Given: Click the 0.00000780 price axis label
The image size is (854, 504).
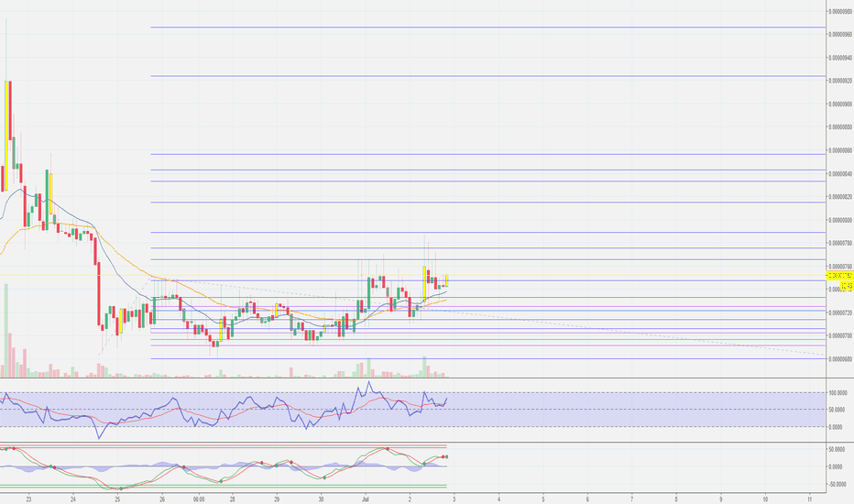Looking at the screenshot, I should 840,243.
